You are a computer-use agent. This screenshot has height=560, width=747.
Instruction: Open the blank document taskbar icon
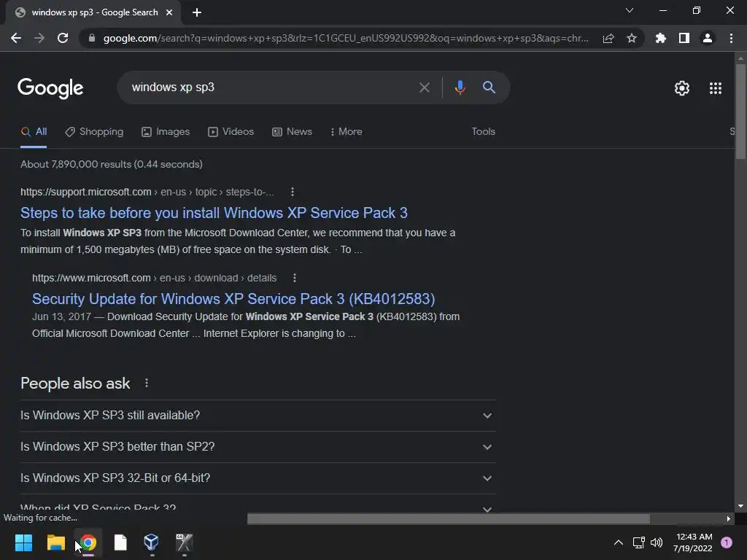[120, 542]
